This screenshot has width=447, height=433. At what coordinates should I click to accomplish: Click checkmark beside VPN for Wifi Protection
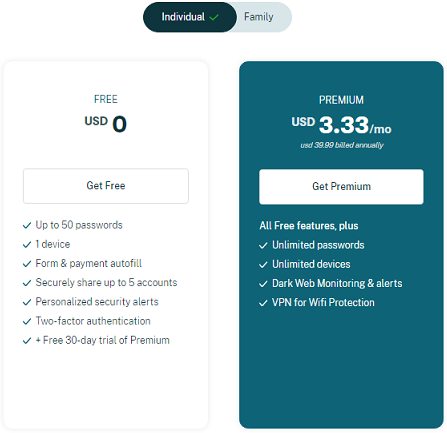click(263, 303)
